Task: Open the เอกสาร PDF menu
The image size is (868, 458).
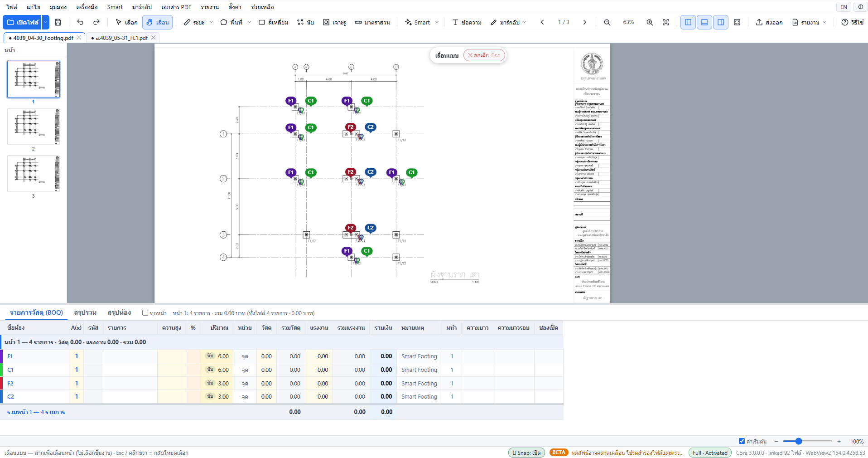Action: 176,7
